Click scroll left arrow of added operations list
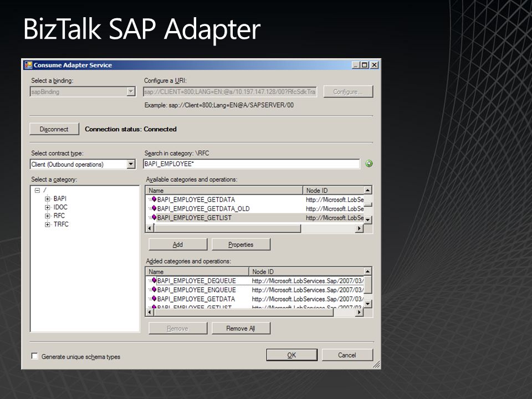The width and height of the screenshot is (532, 399). pyautogui.click(x=150, y=312)
